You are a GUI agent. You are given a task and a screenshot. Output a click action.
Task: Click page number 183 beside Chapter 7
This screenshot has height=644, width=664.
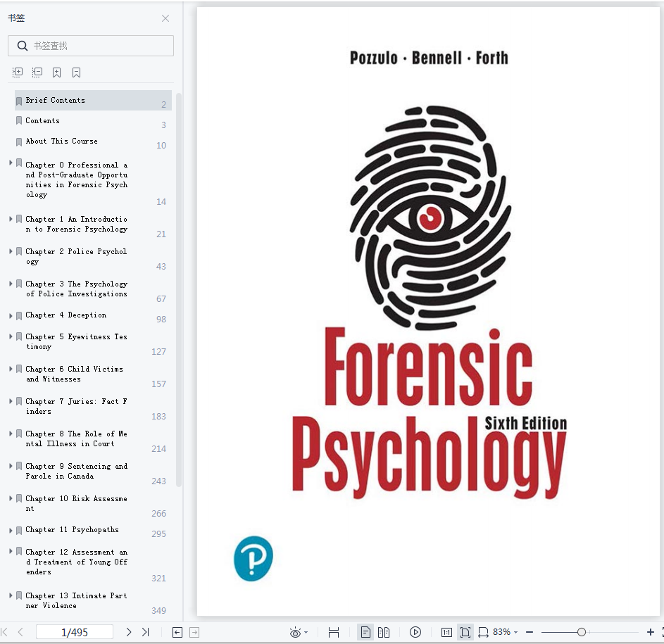point(159,417)
